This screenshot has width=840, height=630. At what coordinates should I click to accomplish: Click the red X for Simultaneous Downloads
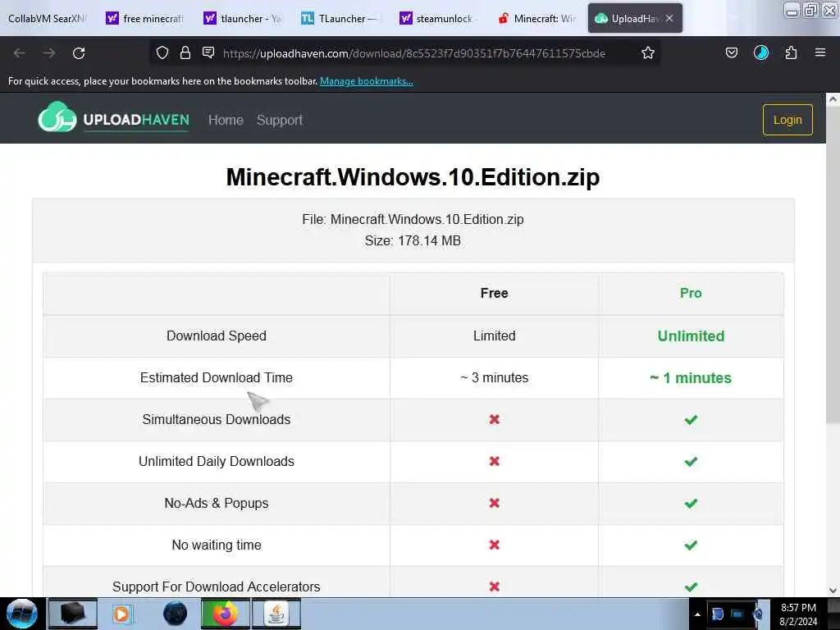(494, 419)
